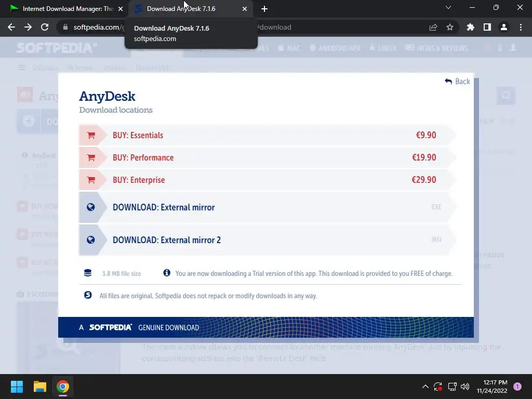
Task: Click the cart icon beside BUY: Performance
Action: pyautogui.click(x=91, y=158)
